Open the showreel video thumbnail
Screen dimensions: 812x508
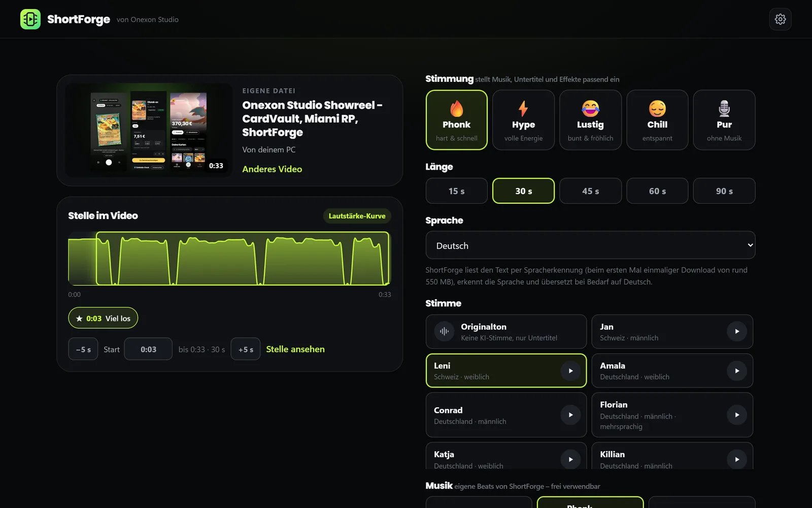tap(149, 130)
